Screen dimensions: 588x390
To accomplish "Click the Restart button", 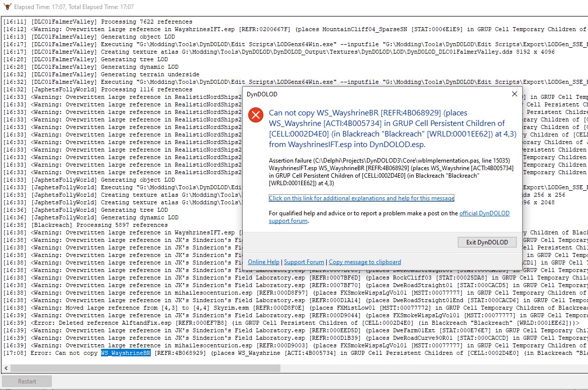I will [27, 381].
